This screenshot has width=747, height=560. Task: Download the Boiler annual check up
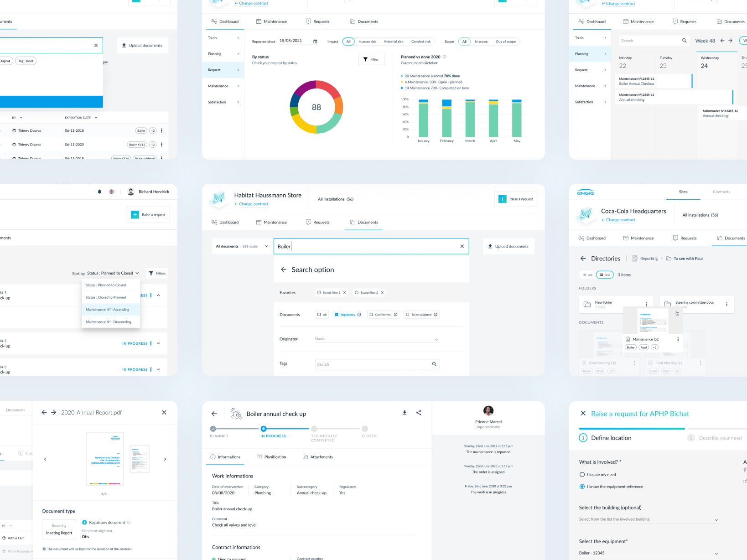pyautogui.click(x=405, y=413)
